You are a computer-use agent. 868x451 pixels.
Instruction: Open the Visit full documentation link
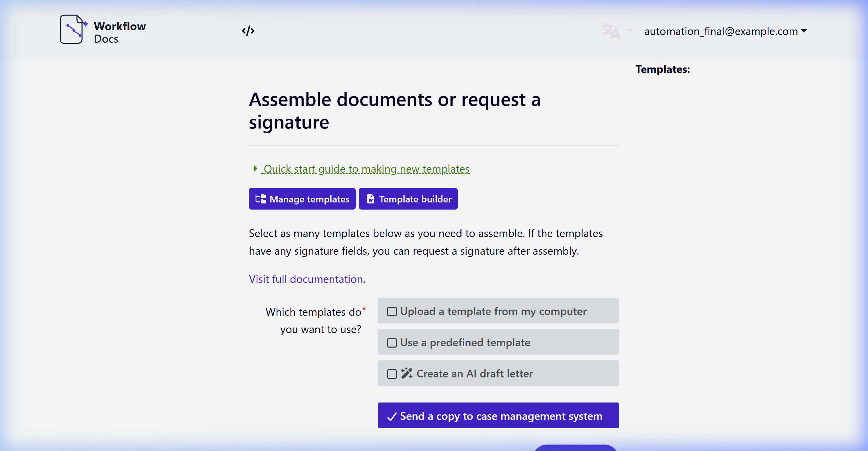(306, 279)
